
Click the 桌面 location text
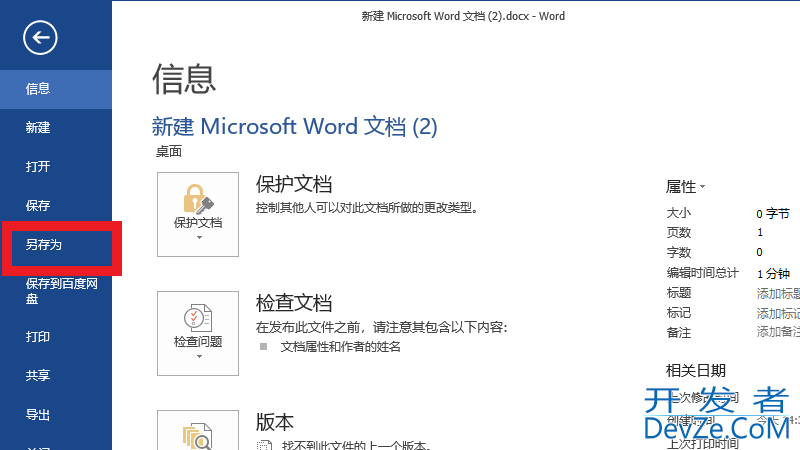(169, 152)
